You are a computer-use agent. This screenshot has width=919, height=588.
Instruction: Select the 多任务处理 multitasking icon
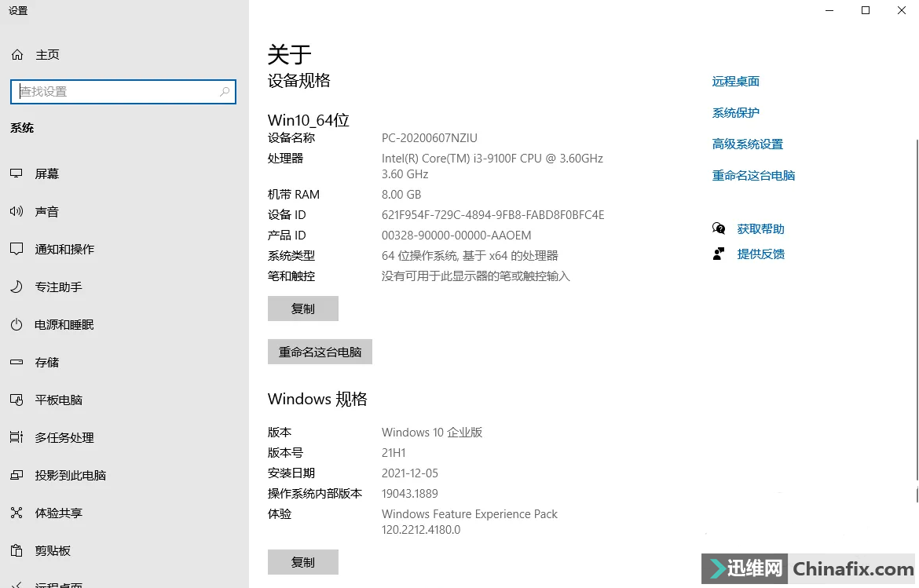click(x=16, y=437)
